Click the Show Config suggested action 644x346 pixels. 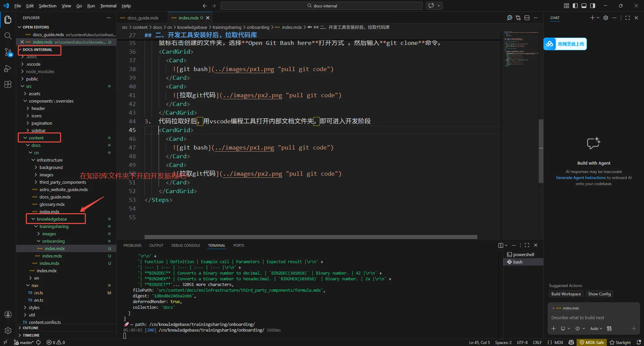pyautogui.click(x=599, y=294)
